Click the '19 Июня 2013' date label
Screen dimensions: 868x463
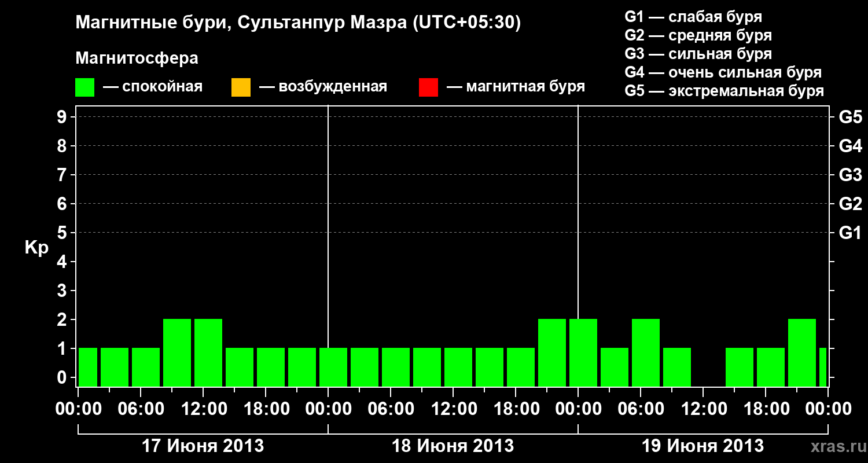pyautogui.click(x=703, y=446)
